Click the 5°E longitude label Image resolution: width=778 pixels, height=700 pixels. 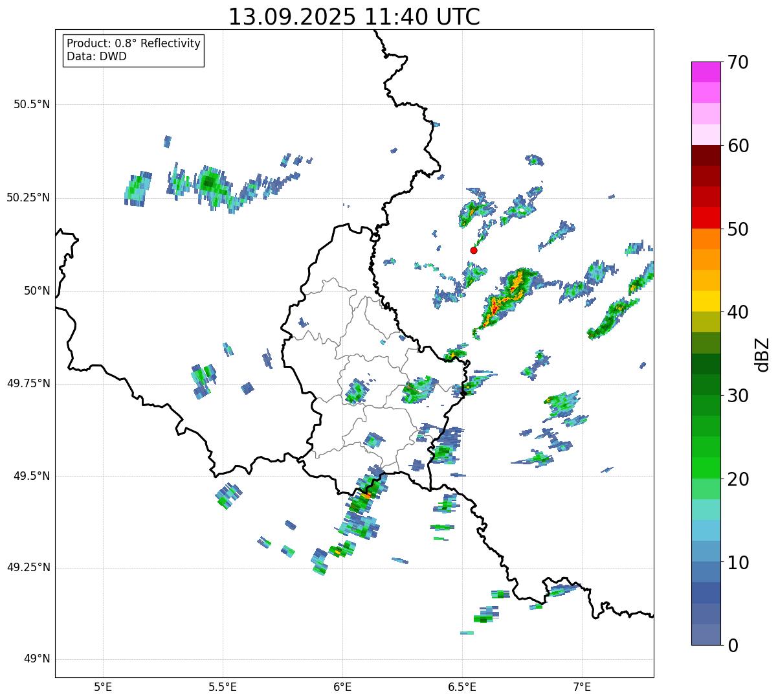tap(103, 686)
